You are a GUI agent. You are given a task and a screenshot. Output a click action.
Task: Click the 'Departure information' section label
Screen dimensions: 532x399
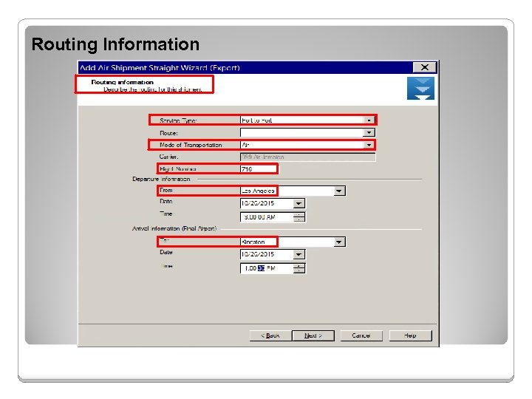tap(161, 179)
